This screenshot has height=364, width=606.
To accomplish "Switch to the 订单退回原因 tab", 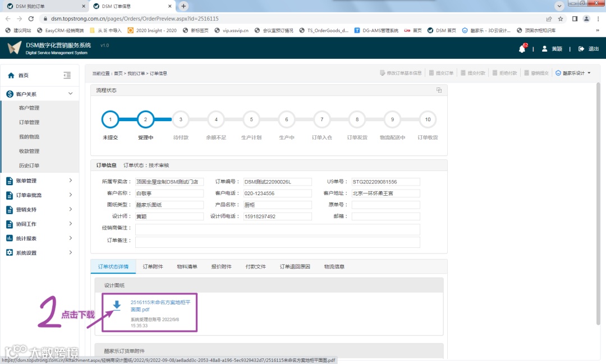I will [x=295, y=266].
